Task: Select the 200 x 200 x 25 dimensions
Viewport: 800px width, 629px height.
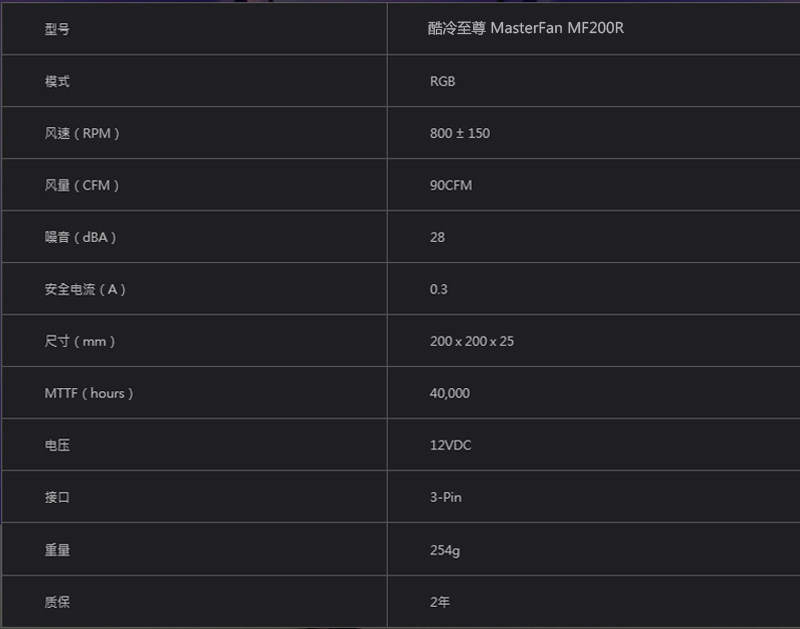Action: pos(472,341)
